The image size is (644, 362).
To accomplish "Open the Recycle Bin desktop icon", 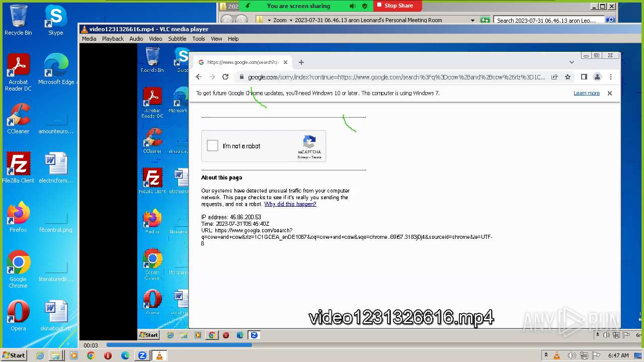I will (18, 20).
